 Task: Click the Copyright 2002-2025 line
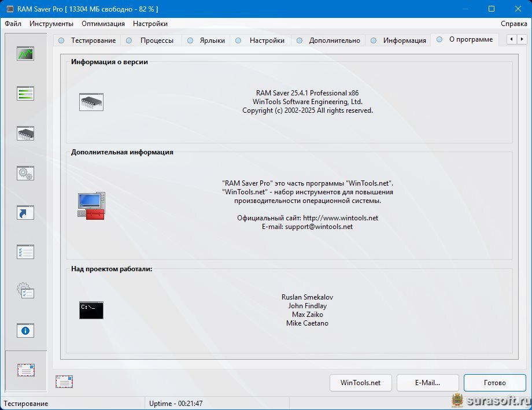pyautogui.click(x=308, y=110)
